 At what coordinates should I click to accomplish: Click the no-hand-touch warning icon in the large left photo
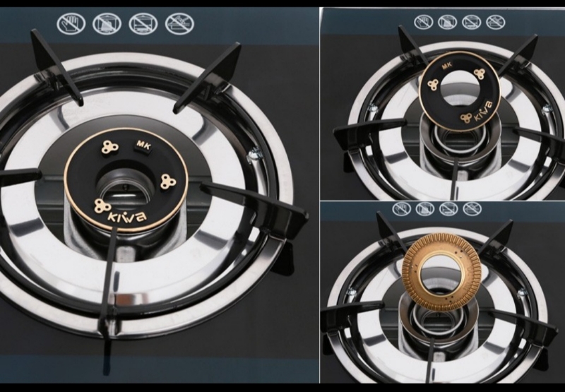71,24
